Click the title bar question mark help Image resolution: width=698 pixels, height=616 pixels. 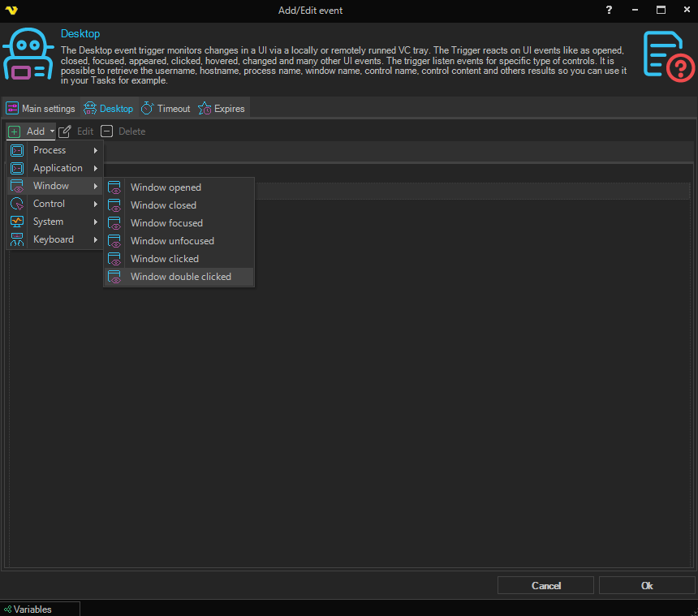(x=609, y=10)
